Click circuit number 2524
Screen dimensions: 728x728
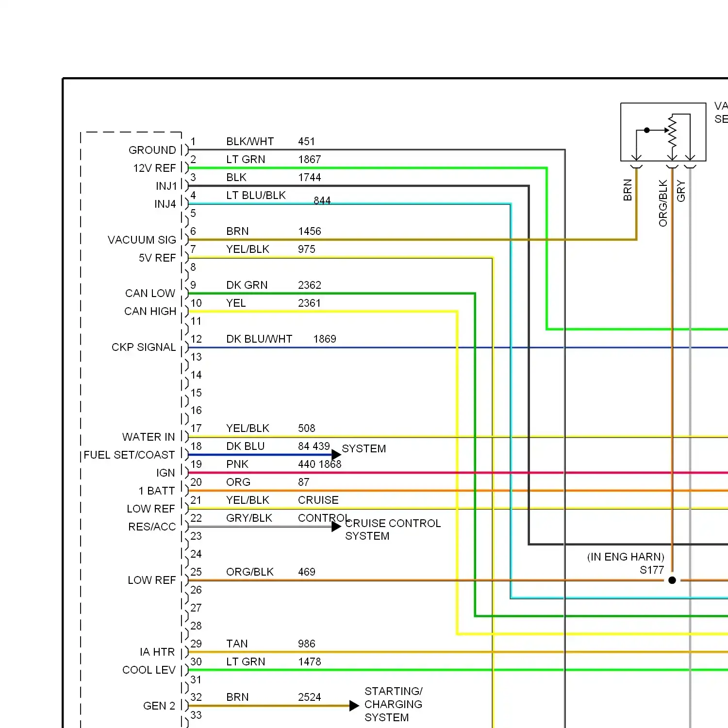[x=310, y=697]
